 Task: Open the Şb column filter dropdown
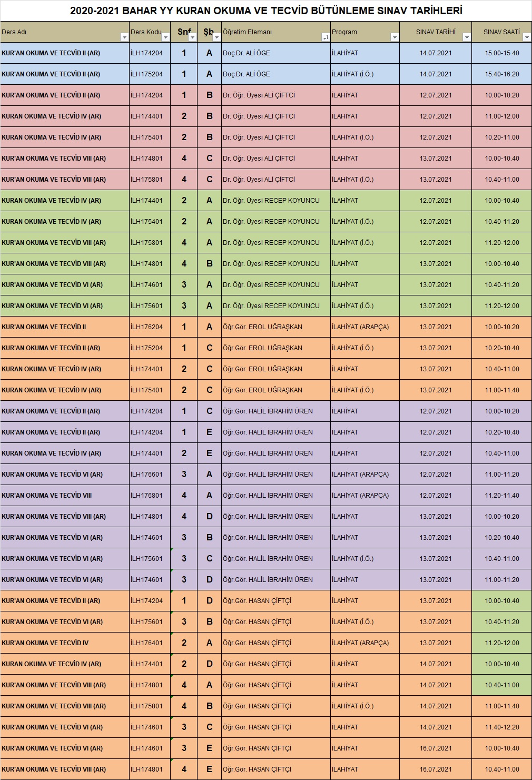[216, 37]
